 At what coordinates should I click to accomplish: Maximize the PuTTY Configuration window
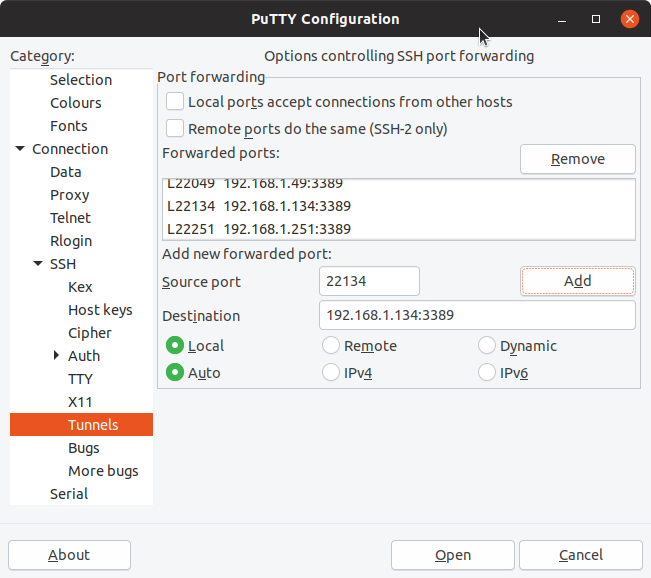point(596,19)
